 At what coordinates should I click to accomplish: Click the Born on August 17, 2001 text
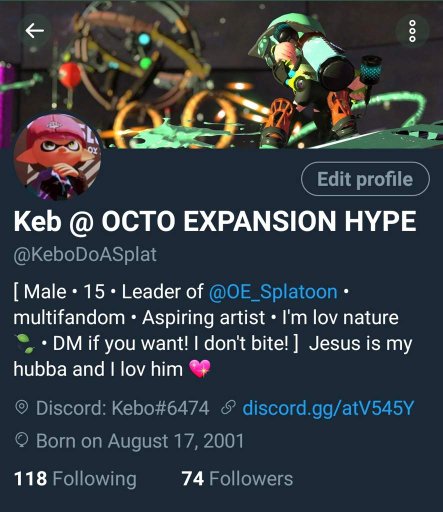tap(140, 441)
